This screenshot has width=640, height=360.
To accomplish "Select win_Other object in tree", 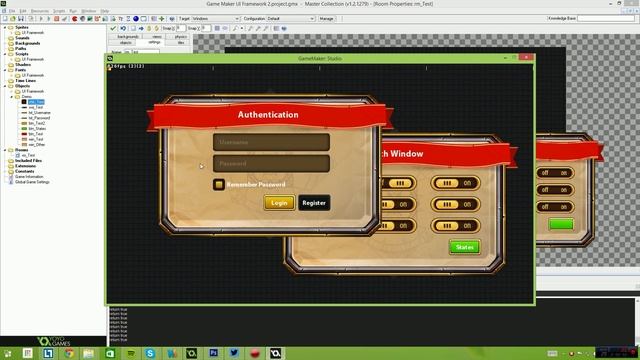I will coord(37,144).
